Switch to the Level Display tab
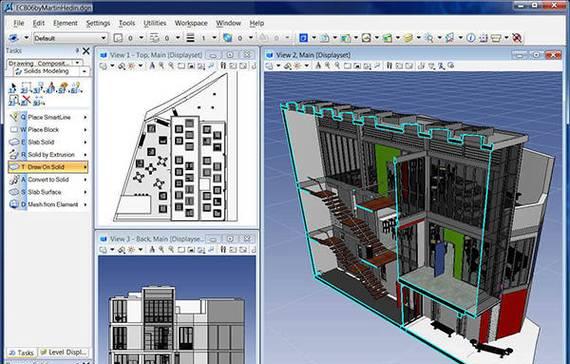The height and width of the screenshot is (364, 570). click(x=63, y=352)
